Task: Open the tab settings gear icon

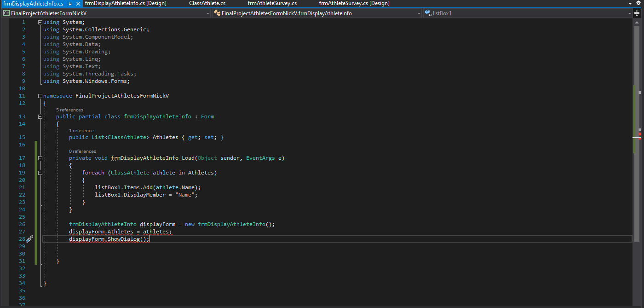Action: click(638, 3)
